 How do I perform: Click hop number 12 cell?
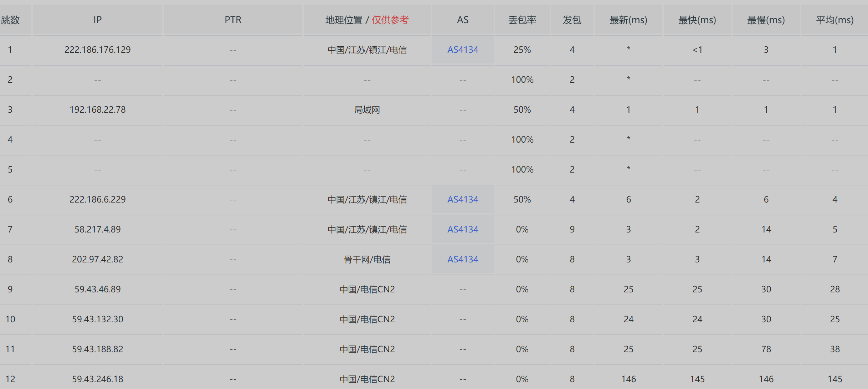pyautogui.click(x=10, y=379)
